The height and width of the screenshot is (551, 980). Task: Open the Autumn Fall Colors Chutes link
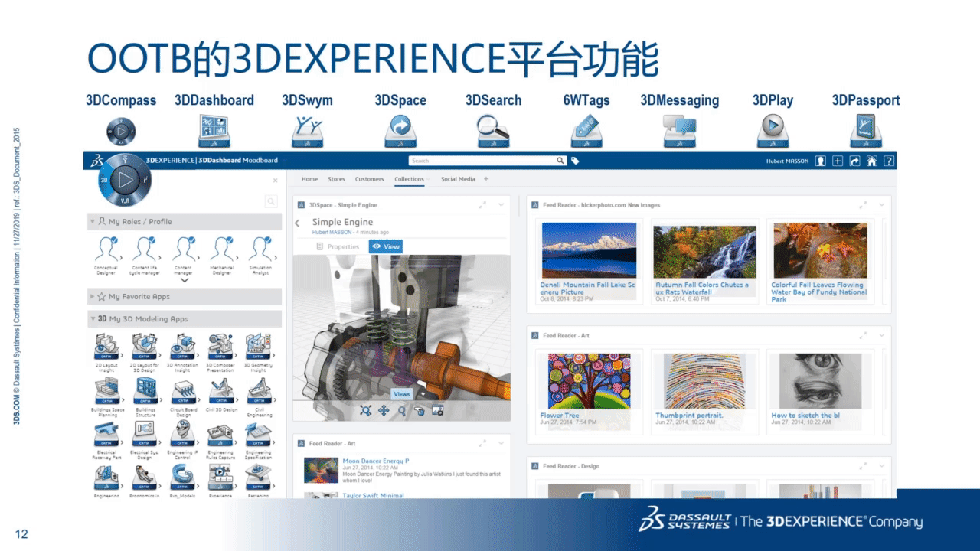coord(702,289)
